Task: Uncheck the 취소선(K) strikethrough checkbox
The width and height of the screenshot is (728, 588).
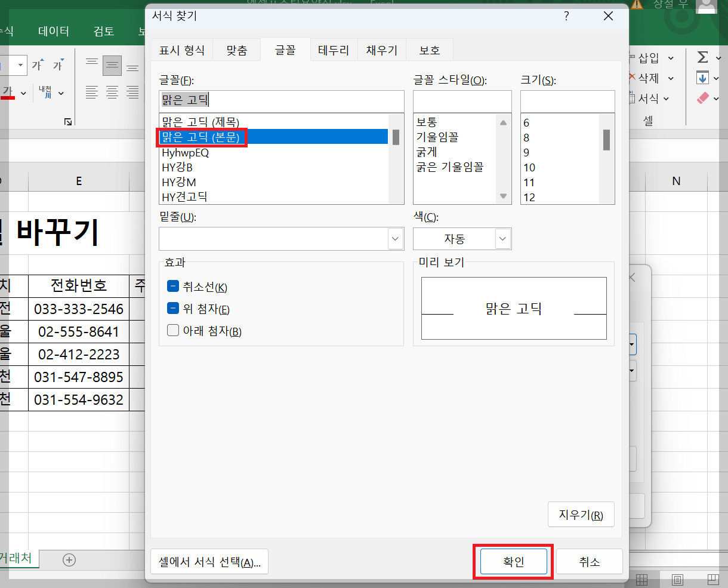Action: click(174, 288)
